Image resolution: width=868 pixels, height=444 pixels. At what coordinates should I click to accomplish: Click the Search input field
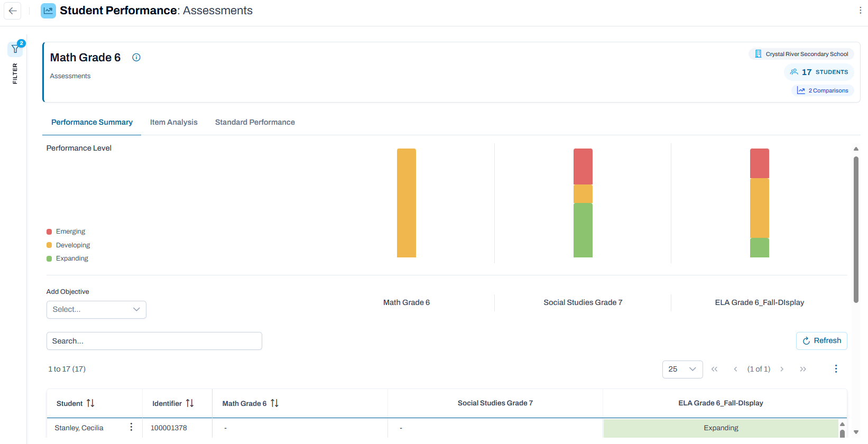(154, 341)
